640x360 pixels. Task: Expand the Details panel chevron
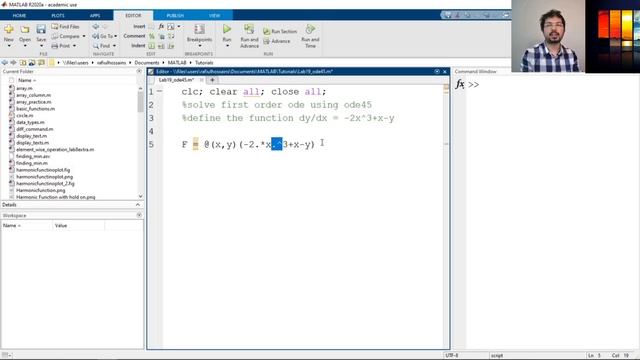[138, 205]
